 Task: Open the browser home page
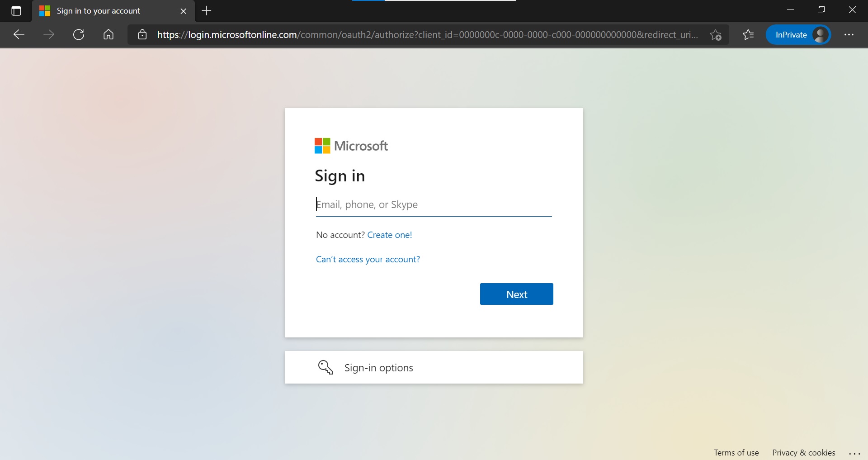click(x=108, y=35)
